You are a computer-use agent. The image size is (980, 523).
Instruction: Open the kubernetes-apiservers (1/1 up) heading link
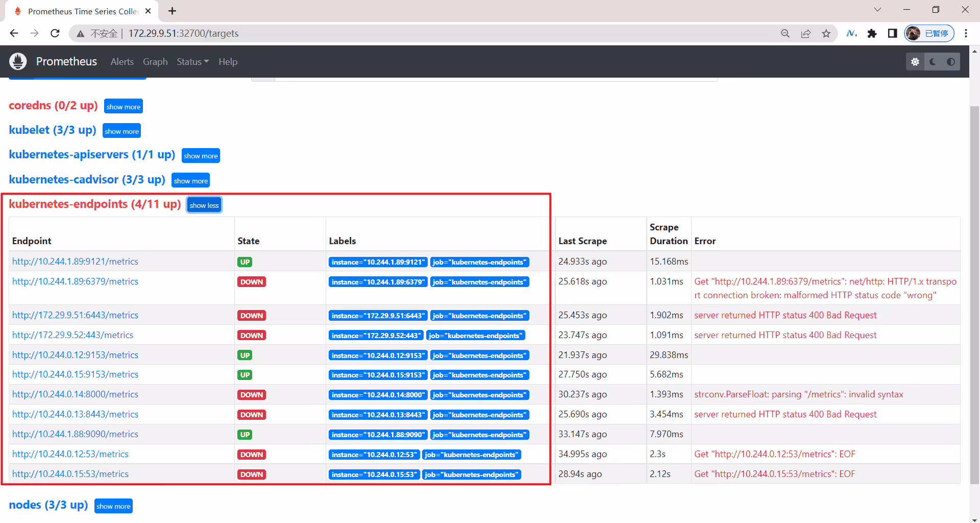coord(92,155)
